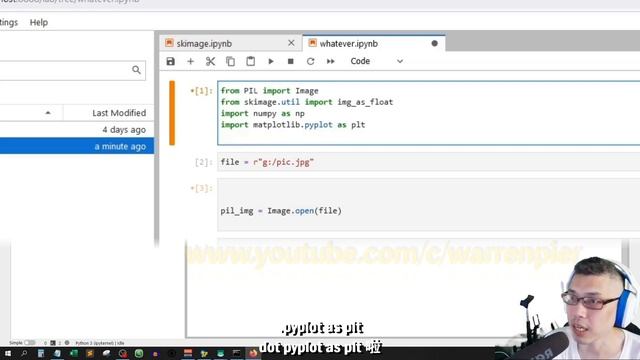
Task: Select the file modified 4 days ago
Action: coord(77,130)
